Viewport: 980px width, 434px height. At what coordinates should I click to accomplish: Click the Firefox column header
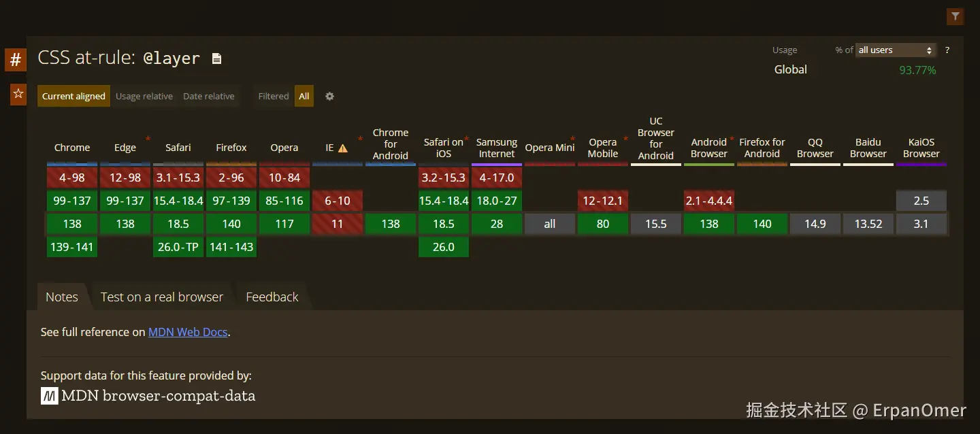pyautogui.click(x=231, y=148)
